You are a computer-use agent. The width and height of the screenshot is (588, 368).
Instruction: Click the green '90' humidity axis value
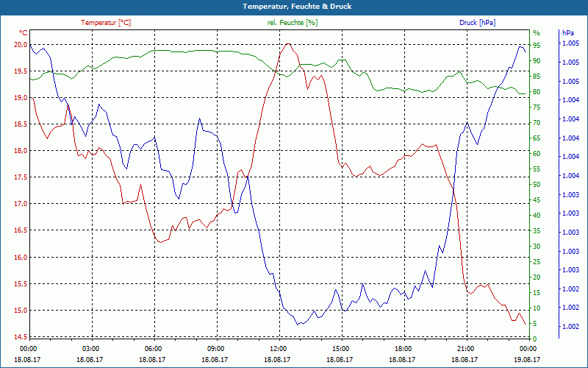(537, 61)
